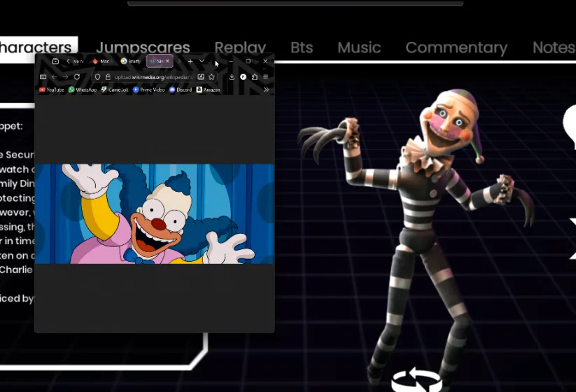Open Firefox View icon in browser
This screenshot has width=576, height=392.
(55, 62)
